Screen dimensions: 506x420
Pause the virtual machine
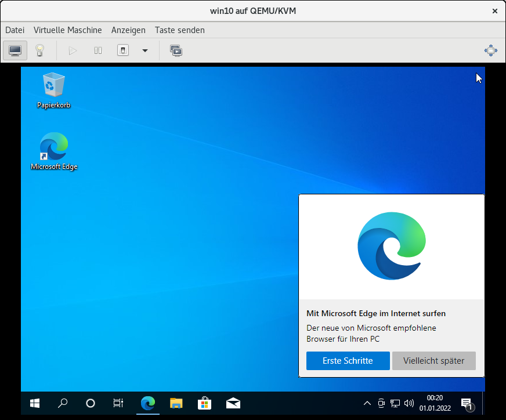[x=98, y=50]
